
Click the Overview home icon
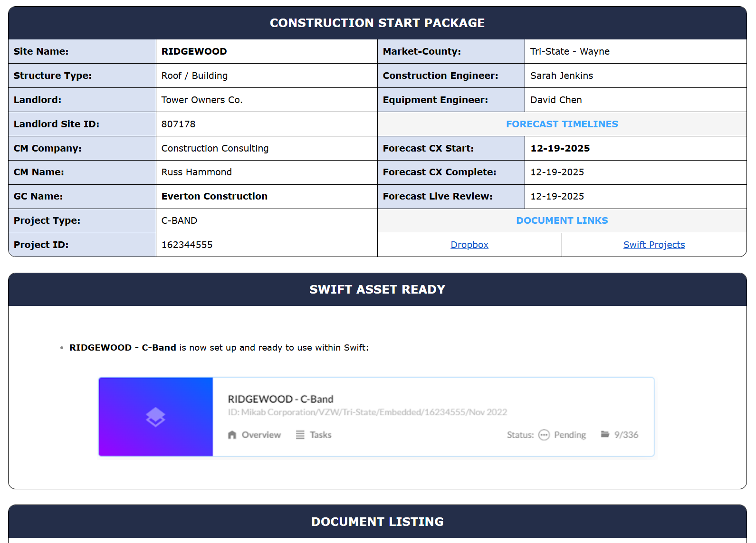[232, 435]
